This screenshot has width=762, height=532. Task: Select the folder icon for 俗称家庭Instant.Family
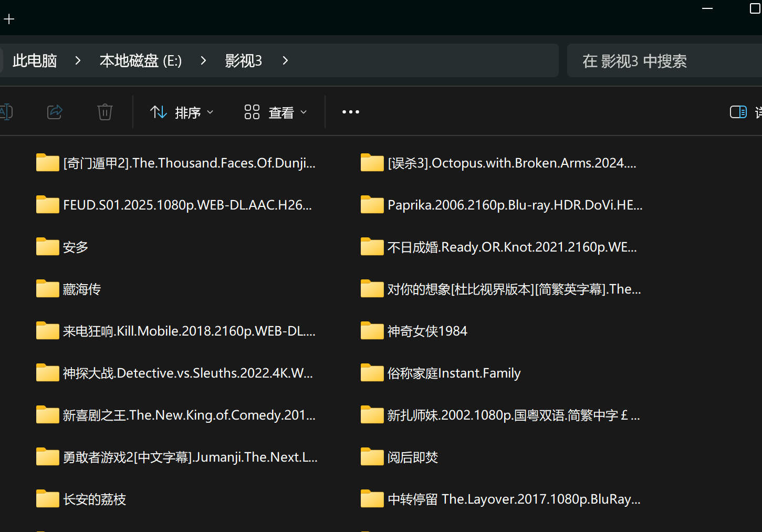(372, 373)
